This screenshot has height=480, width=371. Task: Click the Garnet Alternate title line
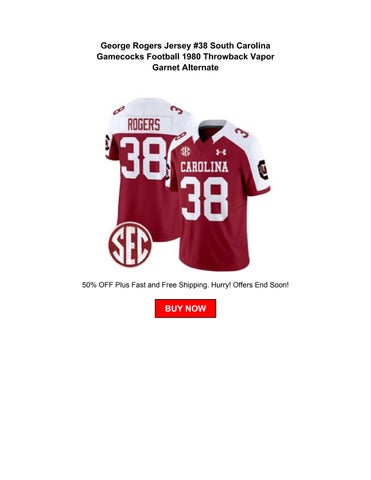[x=185, y=67]
